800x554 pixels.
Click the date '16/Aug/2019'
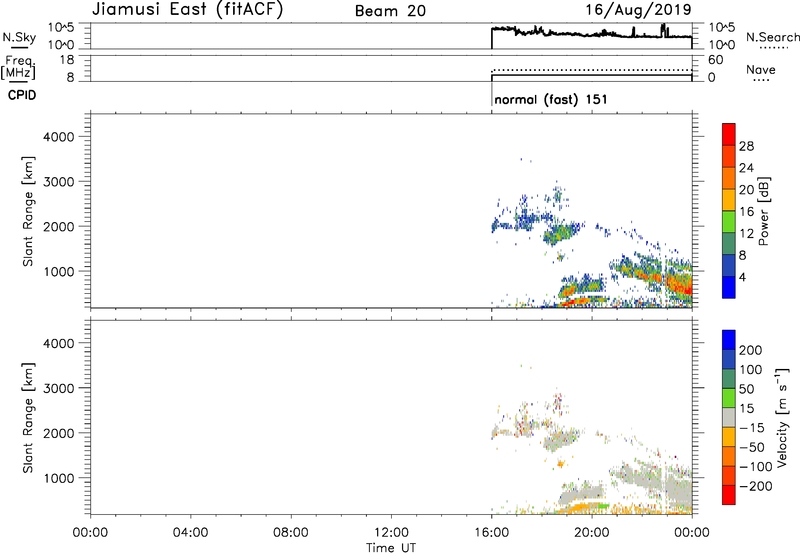click(x=638, y=10)
